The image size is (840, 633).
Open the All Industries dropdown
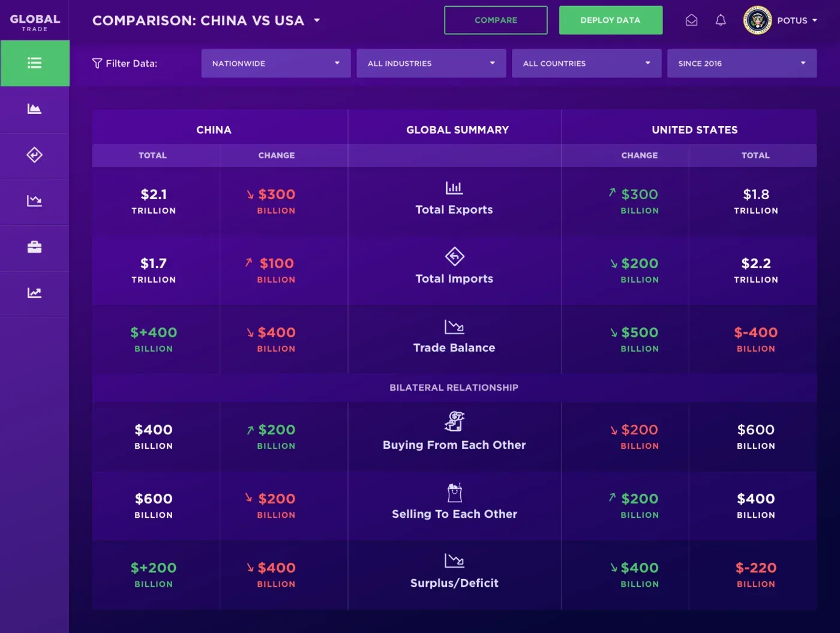(431, 64)
